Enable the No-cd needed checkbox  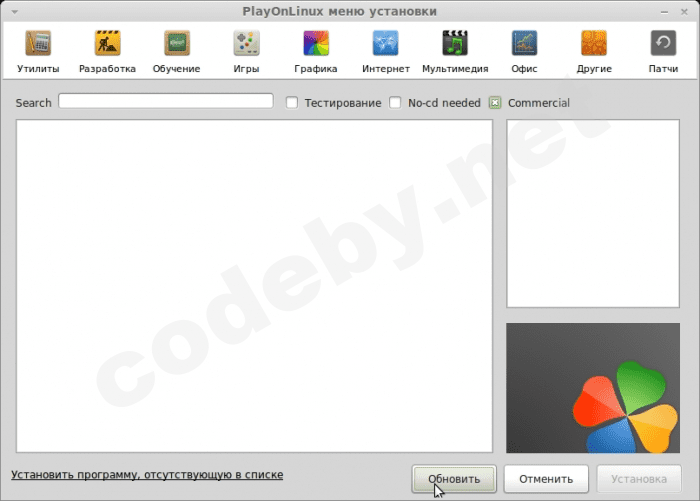tap(395, 103)
